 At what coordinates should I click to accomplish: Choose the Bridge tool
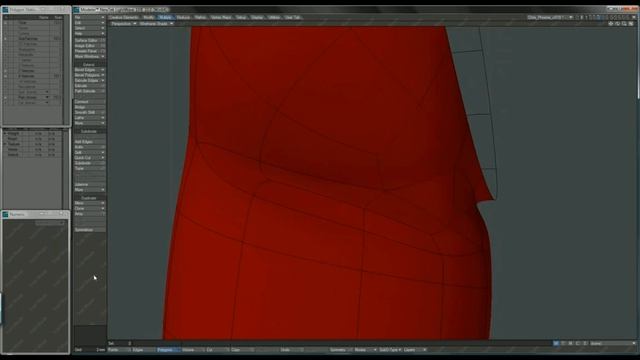89,107
